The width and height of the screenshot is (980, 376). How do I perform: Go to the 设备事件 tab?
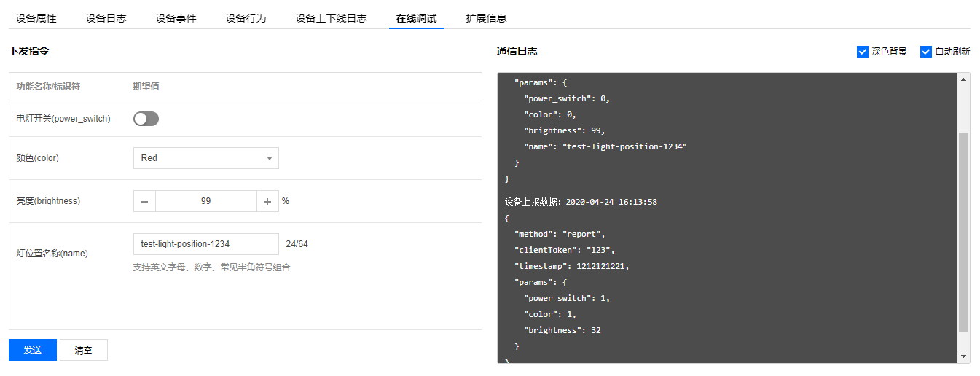[x=176, y=18]
